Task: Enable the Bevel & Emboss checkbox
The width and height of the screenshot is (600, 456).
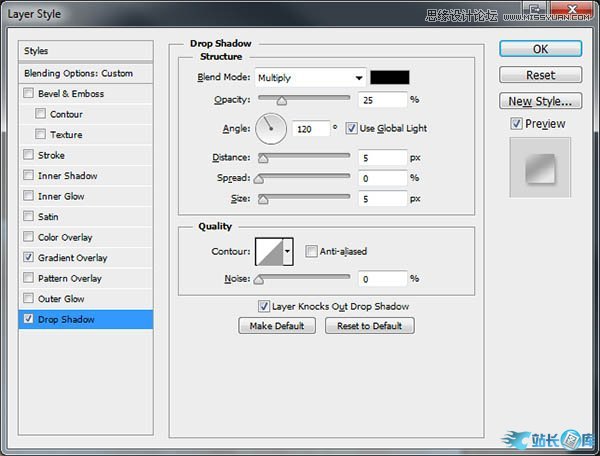Action: (29, 94)
